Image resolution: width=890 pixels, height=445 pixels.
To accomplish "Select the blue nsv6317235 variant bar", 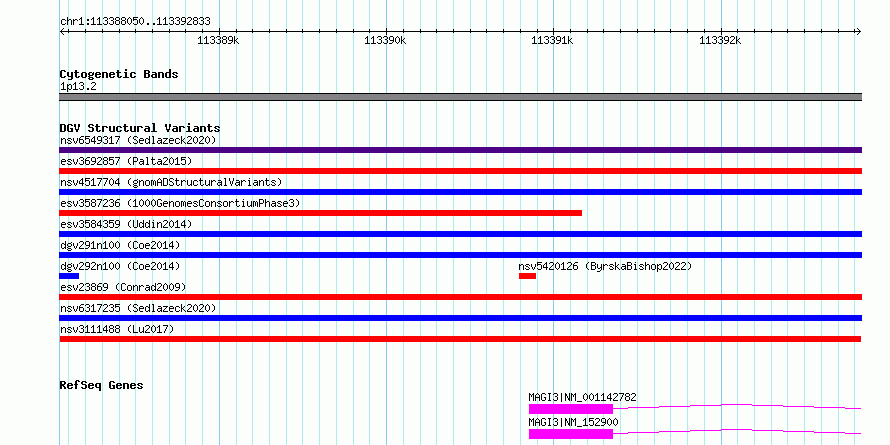I will 460,318.
